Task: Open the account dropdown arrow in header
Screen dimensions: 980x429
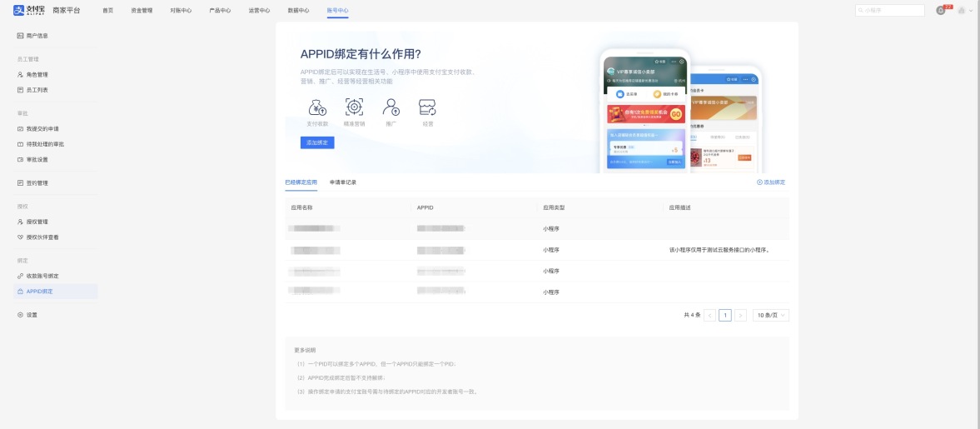Action: point(970,11)
